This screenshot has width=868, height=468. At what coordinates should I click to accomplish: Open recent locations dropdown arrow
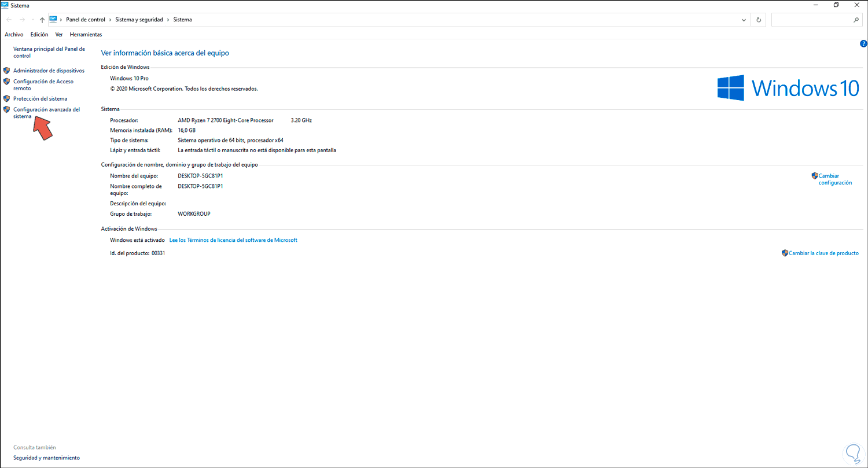pyautogui.click(x=32, y=20)
